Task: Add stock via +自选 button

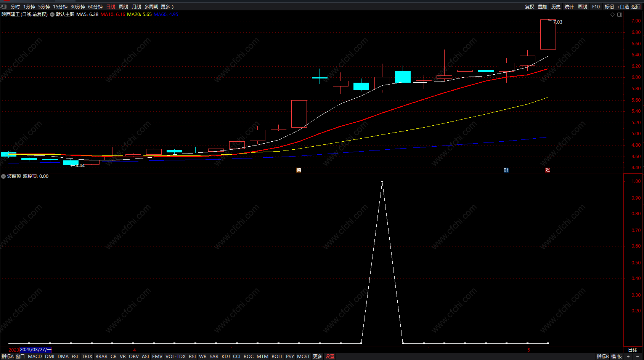Action: (623, 6)
